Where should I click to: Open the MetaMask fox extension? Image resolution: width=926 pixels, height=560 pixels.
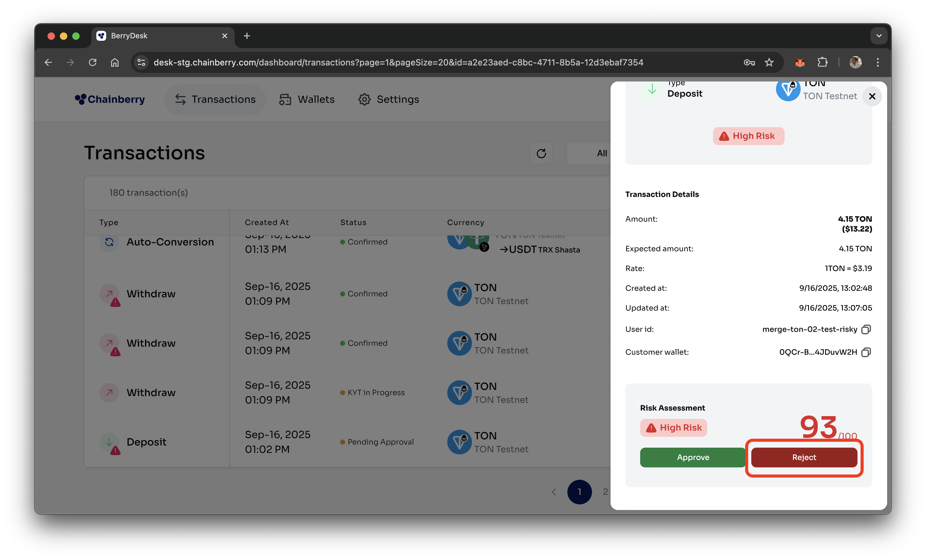800,62
